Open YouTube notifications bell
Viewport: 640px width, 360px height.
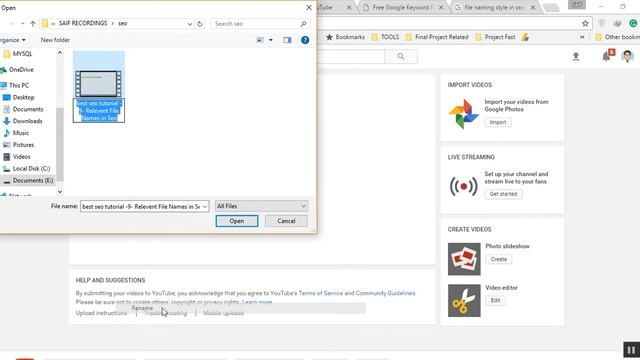(x=607, y=56)
